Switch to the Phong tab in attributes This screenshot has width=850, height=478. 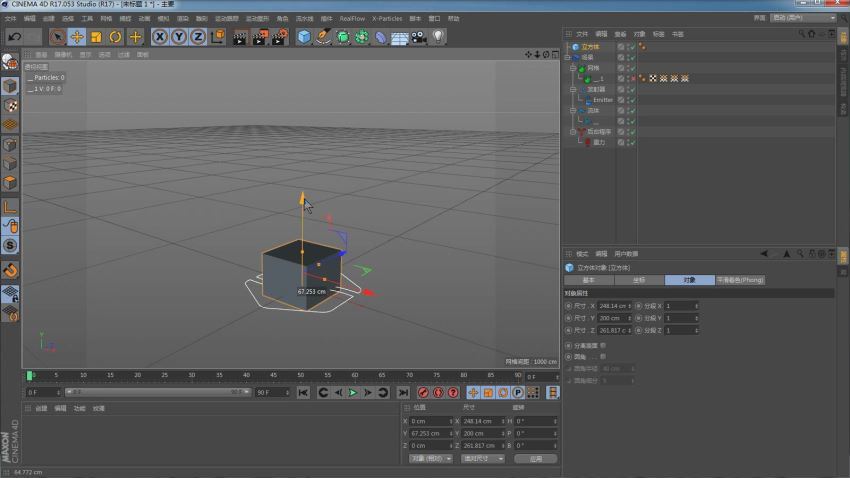tap(740, 280)
